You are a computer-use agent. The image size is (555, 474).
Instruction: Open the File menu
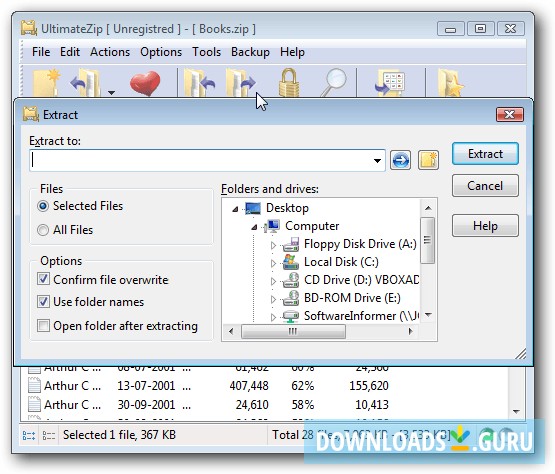(41, 52)
